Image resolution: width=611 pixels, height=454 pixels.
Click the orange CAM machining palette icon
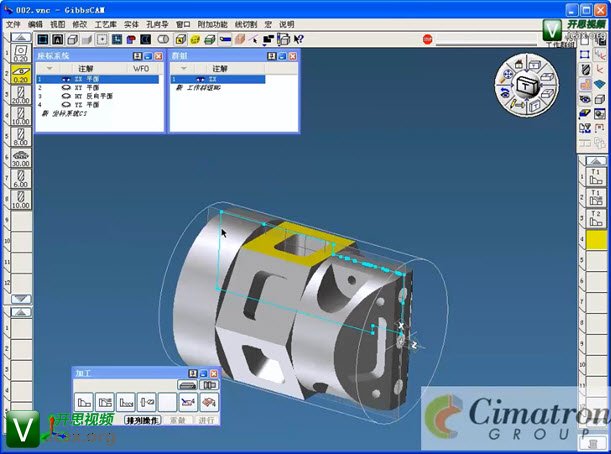pos(585,84)
